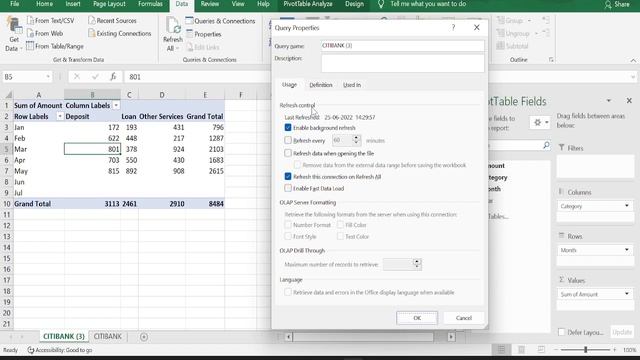Add a new sheet with plus icon

[144, 337]
